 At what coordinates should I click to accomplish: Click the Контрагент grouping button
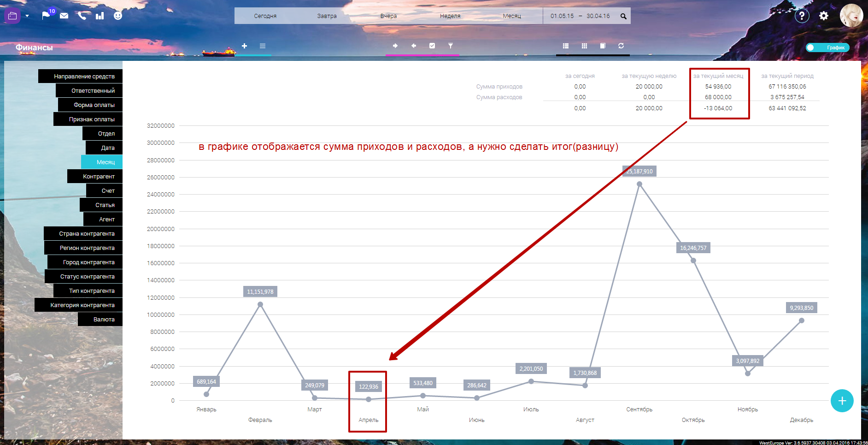95,176
